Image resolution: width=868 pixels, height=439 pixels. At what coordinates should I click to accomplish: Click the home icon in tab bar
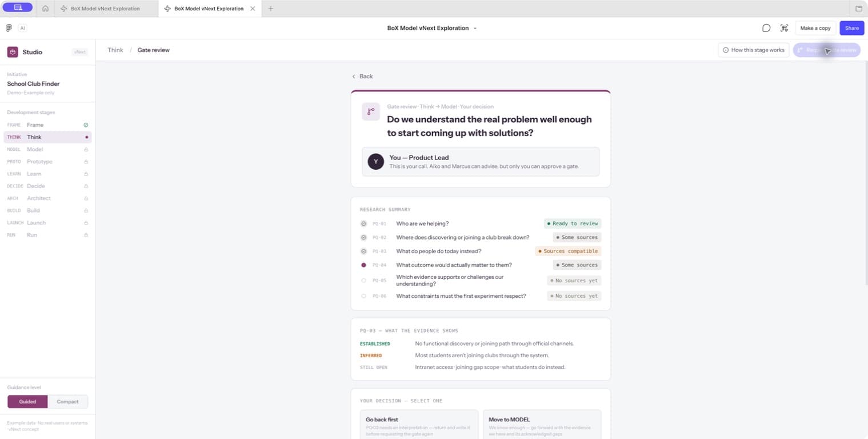click(x=45, y=9)
